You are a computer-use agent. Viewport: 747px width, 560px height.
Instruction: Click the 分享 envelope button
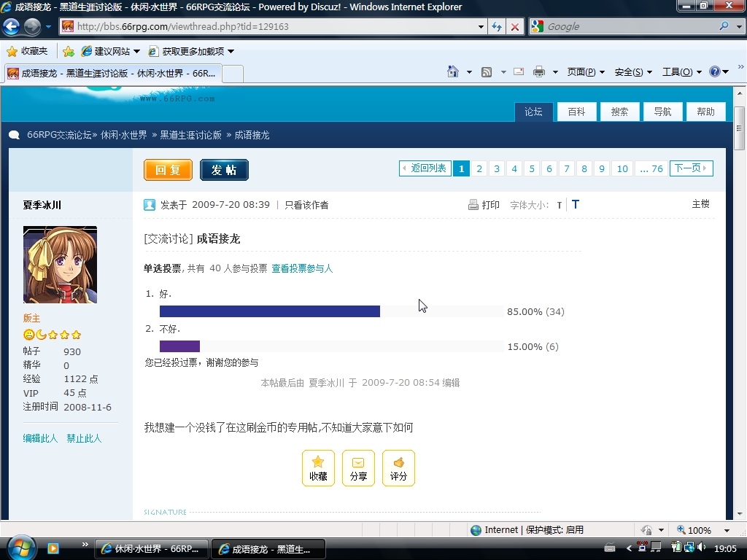358,468
